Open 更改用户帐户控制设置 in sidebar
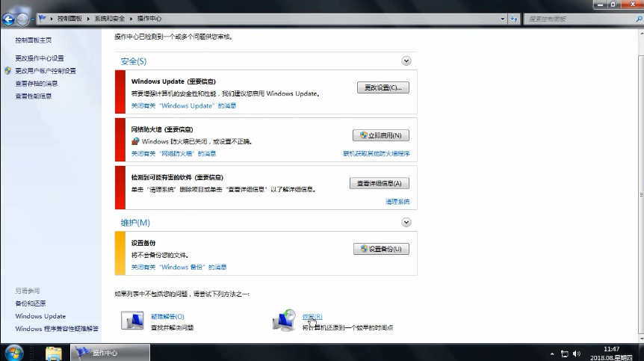 (x=46, y=71)
